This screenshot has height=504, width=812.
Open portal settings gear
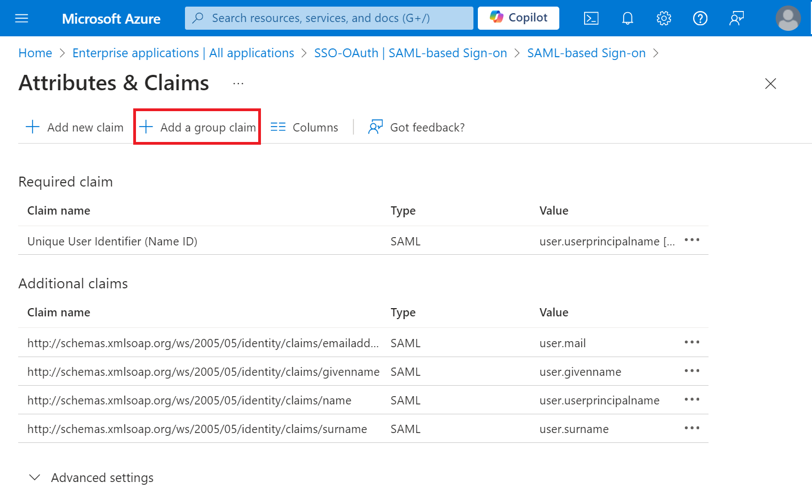(x=663, y=19)
